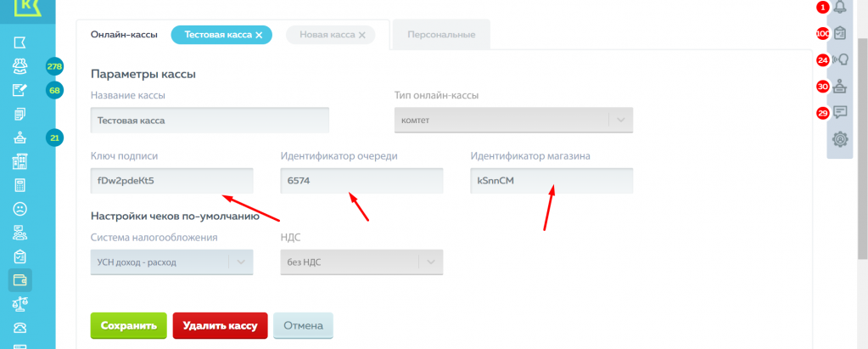Open the notifications bell icon

point(840,7)
